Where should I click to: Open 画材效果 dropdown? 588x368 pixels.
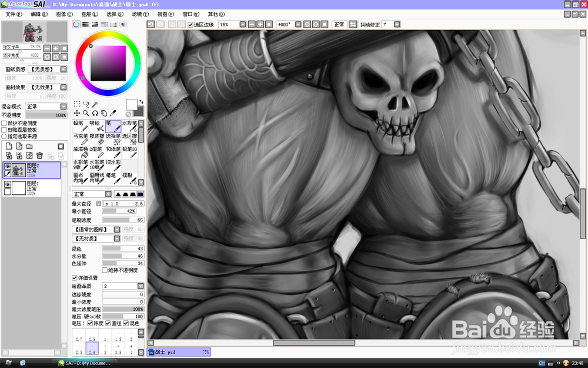[x=64, y=87]
